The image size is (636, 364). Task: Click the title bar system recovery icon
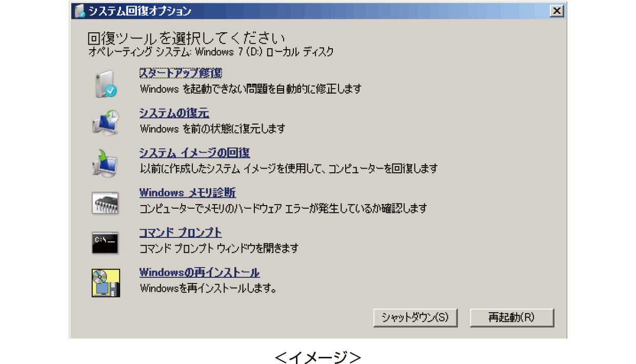79,11
